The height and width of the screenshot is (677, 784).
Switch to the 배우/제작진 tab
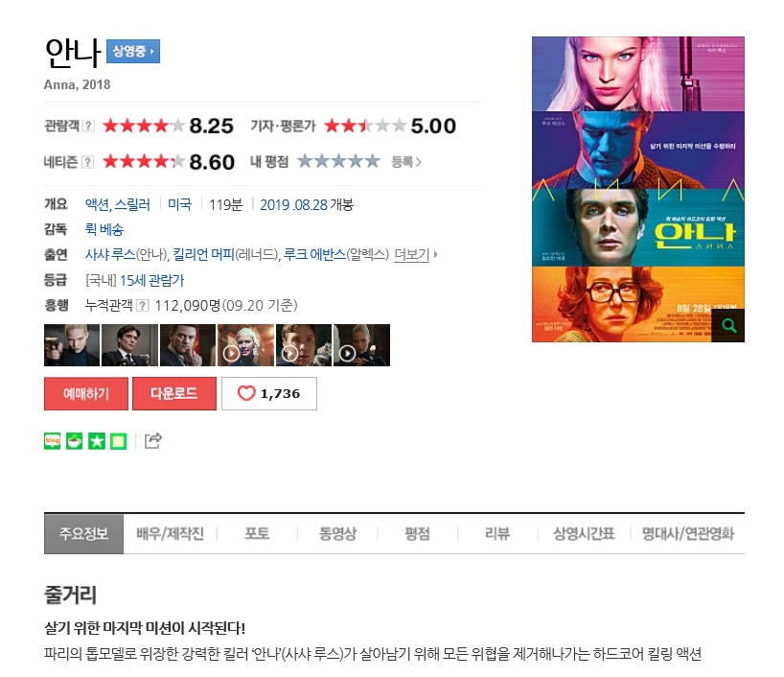170,533
